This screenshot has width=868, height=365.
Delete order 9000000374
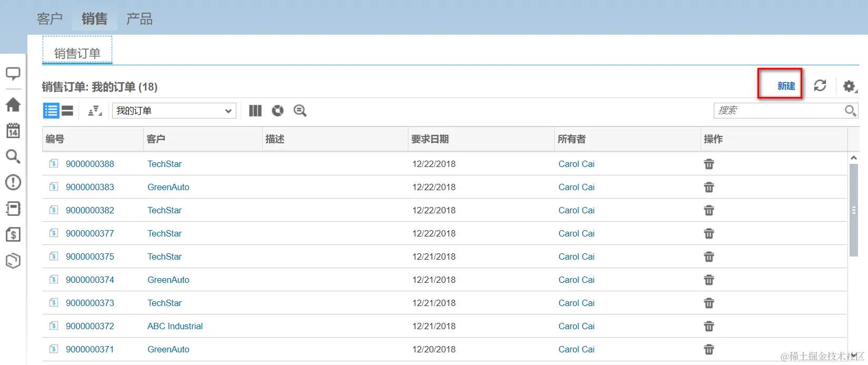coord(709,280)
